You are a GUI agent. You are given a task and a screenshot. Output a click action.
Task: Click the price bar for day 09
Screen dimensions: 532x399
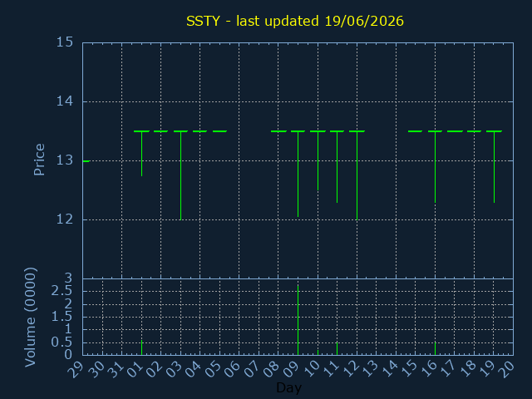click(298, 174)
